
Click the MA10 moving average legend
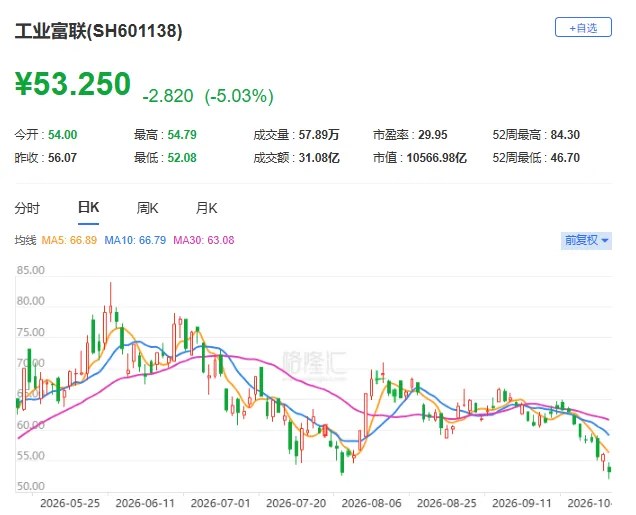pos(135,240)
